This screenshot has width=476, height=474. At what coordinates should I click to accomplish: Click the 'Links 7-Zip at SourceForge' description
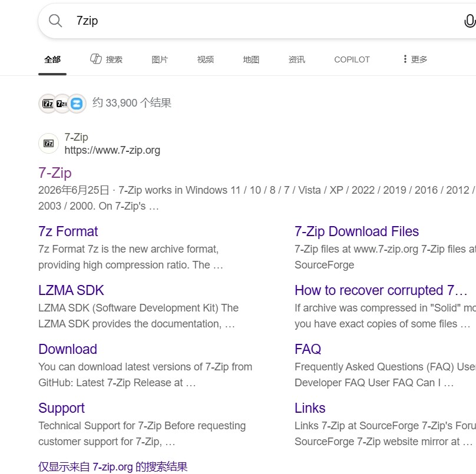pyautogui.click(x=385, y=433)
